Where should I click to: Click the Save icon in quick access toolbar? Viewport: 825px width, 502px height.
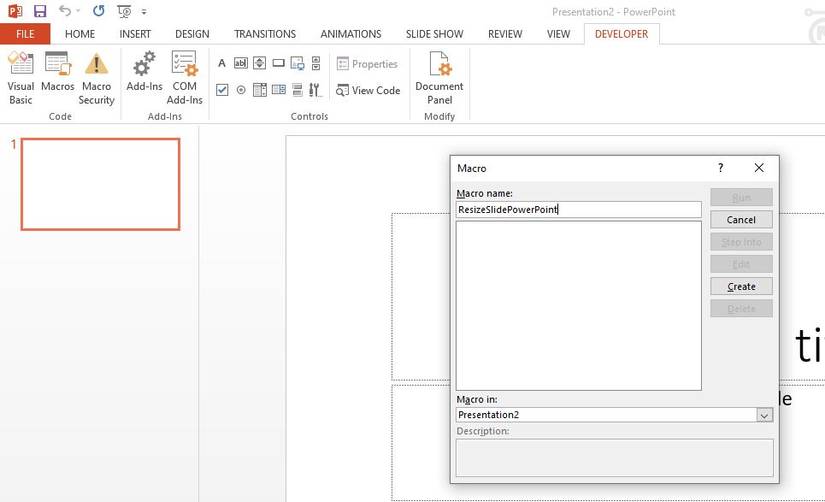[39, 11]
